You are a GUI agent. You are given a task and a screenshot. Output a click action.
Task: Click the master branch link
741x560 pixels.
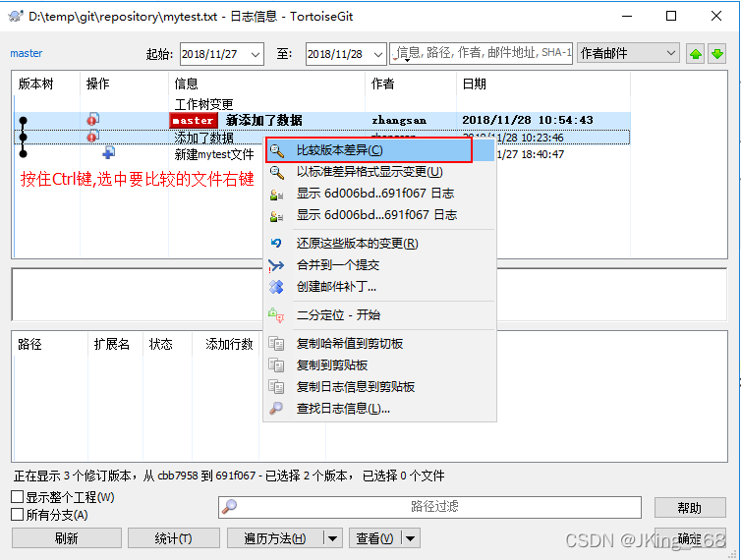pos(26,53)
